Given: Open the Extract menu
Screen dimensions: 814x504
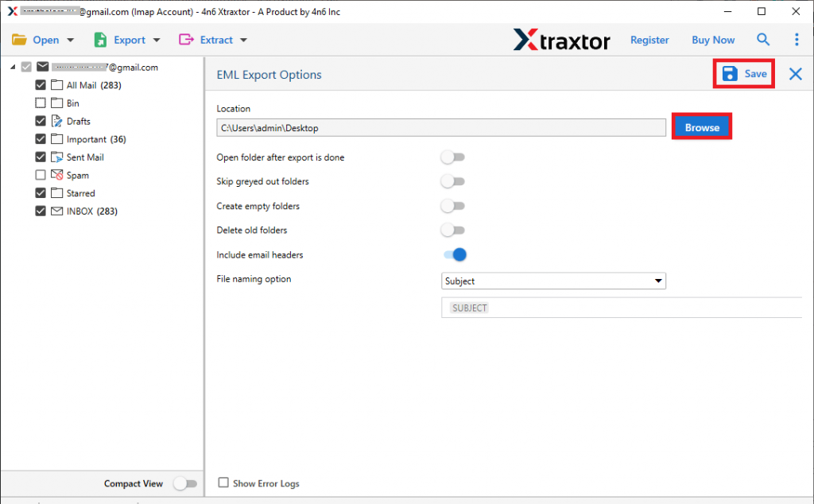Looking at the screenshot, I should coord(213,40).
